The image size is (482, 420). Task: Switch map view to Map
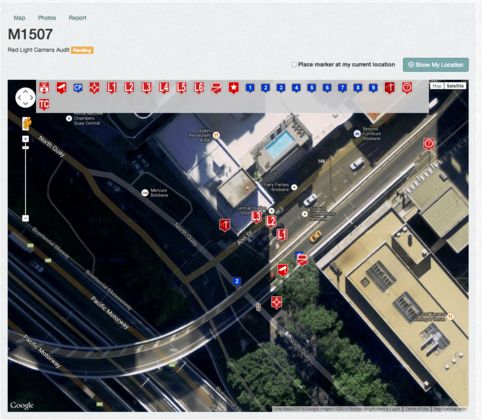point(437,86)
